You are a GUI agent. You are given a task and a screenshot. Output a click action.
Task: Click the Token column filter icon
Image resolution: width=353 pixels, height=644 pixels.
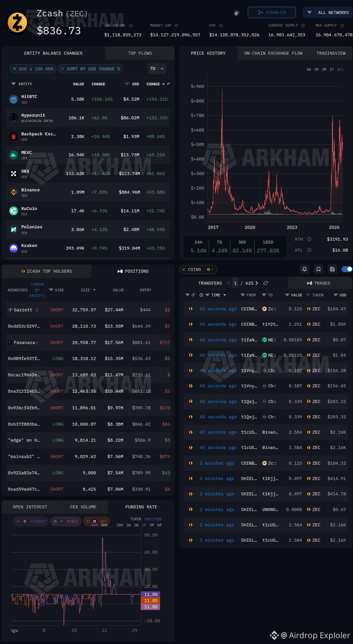[x=308, y=295]
